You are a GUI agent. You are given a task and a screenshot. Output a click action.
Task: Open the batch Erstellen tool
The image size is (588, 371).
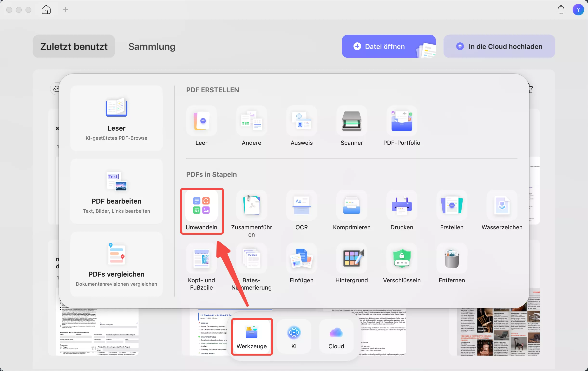point(452,211)
